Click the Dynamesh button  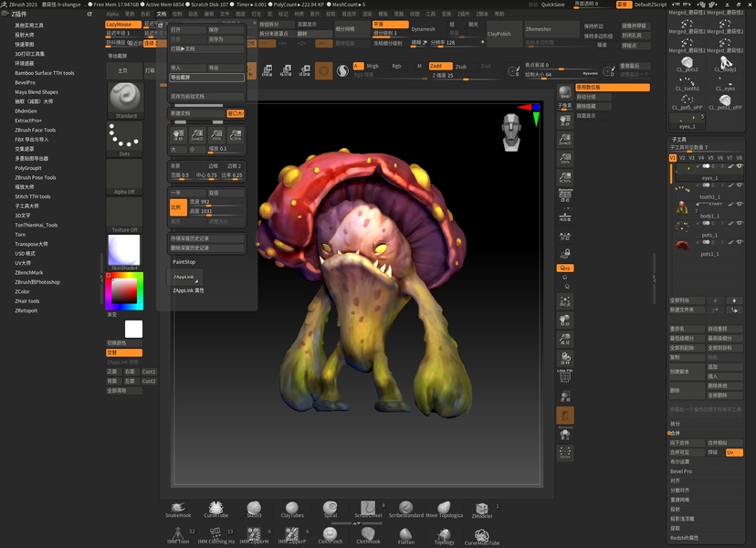(x=424, y=29)
